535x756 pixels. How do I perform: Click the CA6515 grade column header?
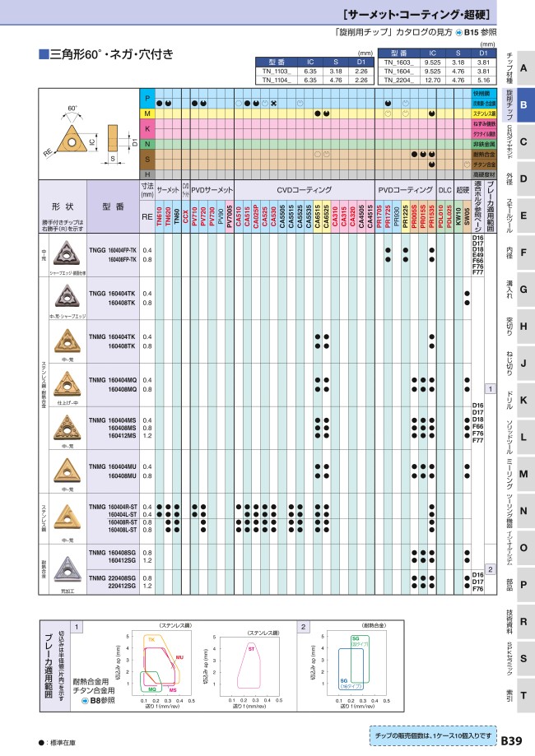(x=317, y=217)
